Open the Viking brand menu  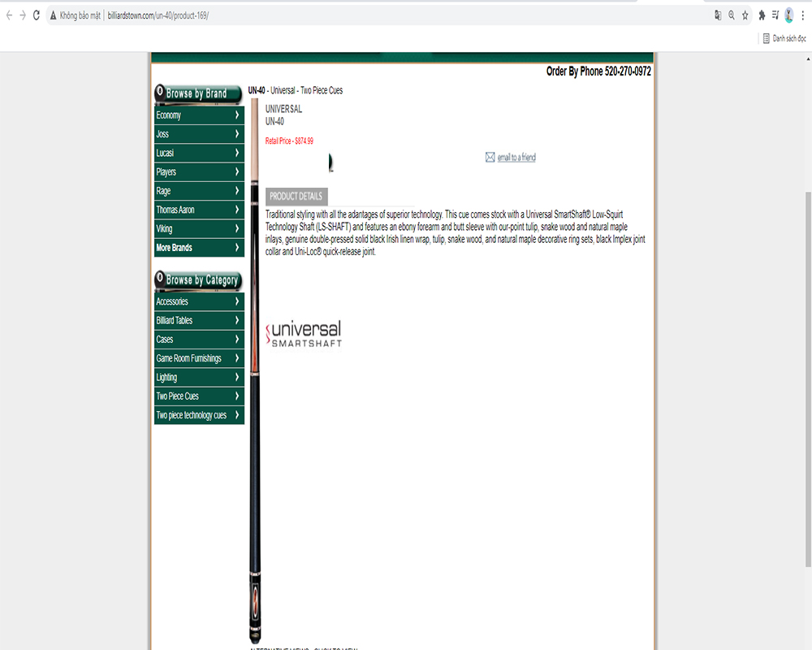(x=199, y=228)
